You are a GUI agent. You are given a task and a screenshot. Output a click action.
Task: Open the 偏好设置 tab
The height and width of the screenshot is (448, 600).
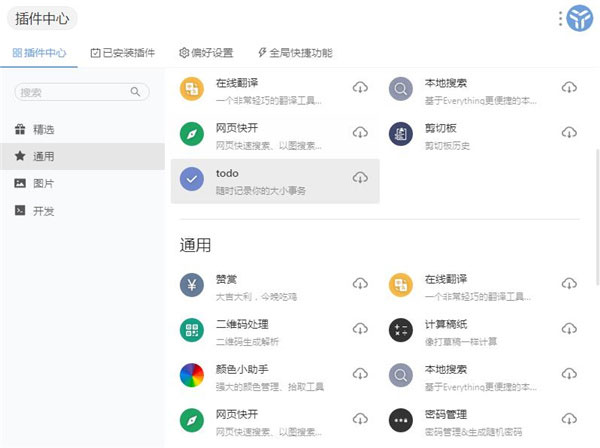pyautogui.click(x=206, y=52)
